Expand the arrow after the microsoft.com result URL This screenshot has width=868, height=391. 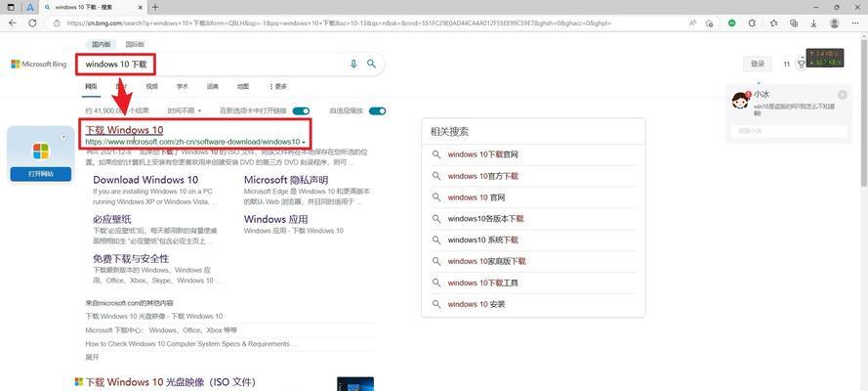tap(304, 143)
